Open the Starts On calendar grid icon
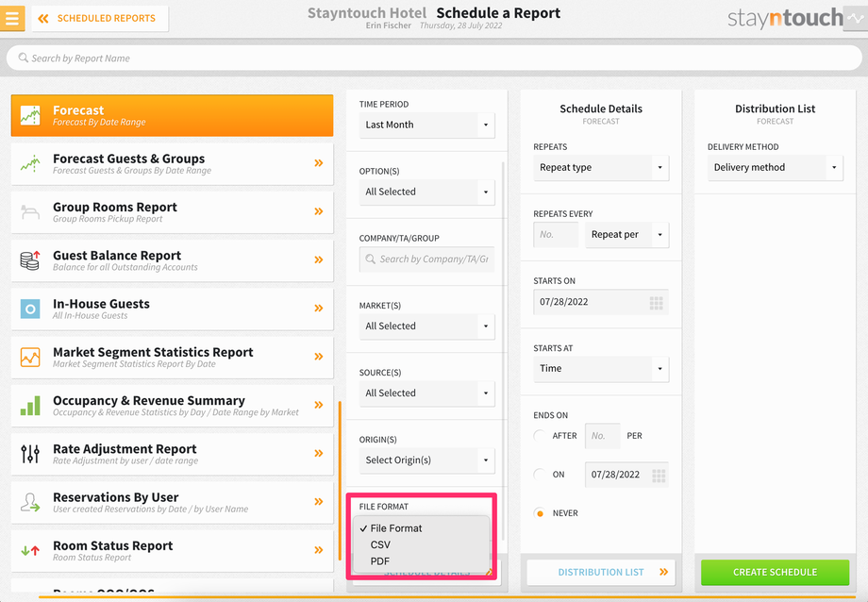This screenshot has height=602, width=868. click(x=656, y=303)
